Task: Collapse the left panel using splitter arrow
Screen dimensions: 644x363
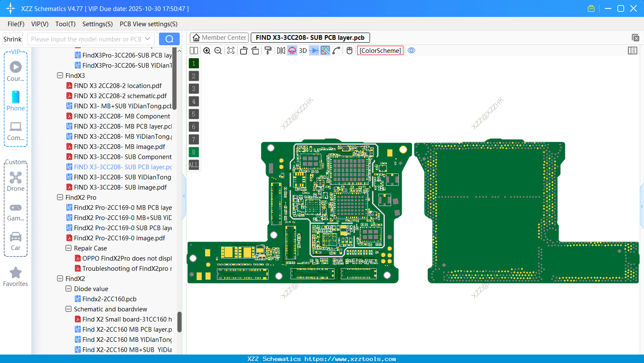Action: point(184,196)
